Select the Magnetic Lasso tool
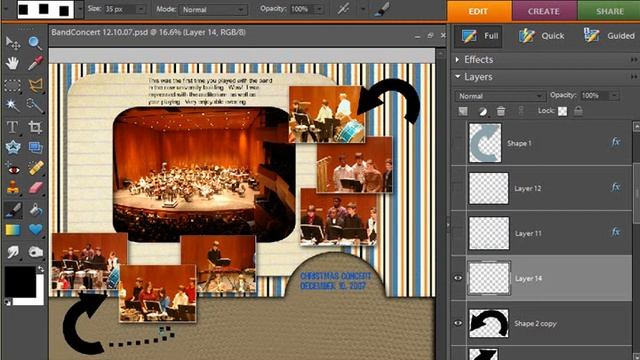 coord(35,85)
